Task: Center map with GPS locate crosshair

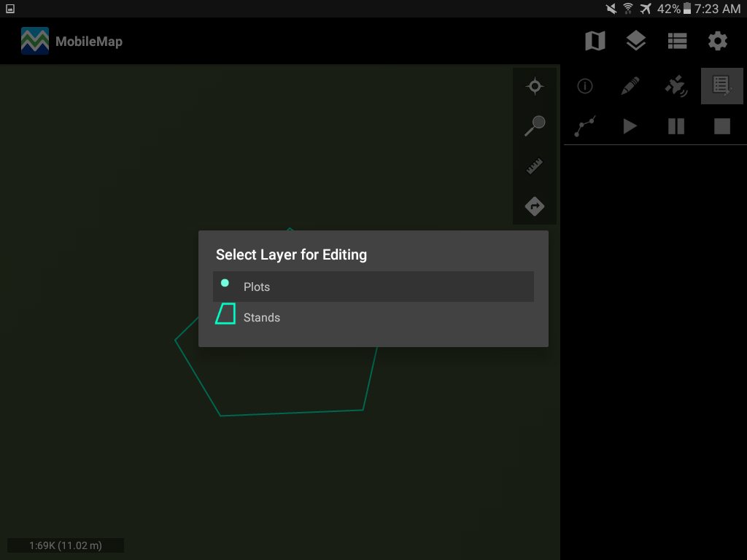Action: tap(535, 87)
